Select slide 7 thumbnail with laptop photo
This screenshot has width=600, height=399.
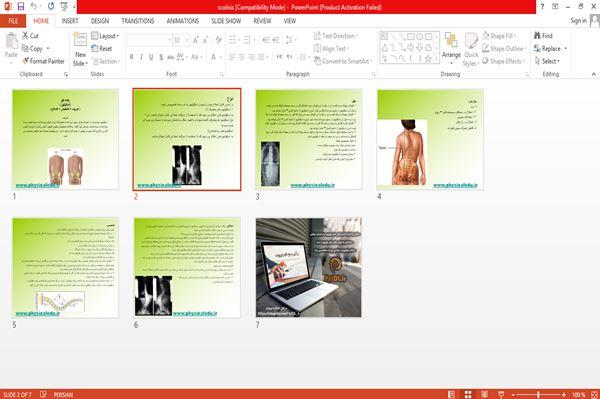(309, 267)
